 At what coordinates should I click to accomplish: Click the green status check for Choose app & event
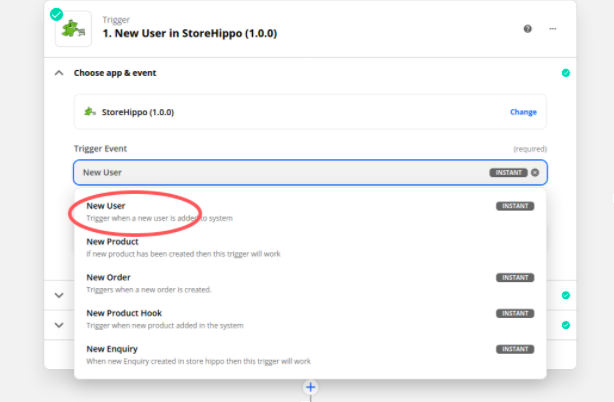pos(566,73)
